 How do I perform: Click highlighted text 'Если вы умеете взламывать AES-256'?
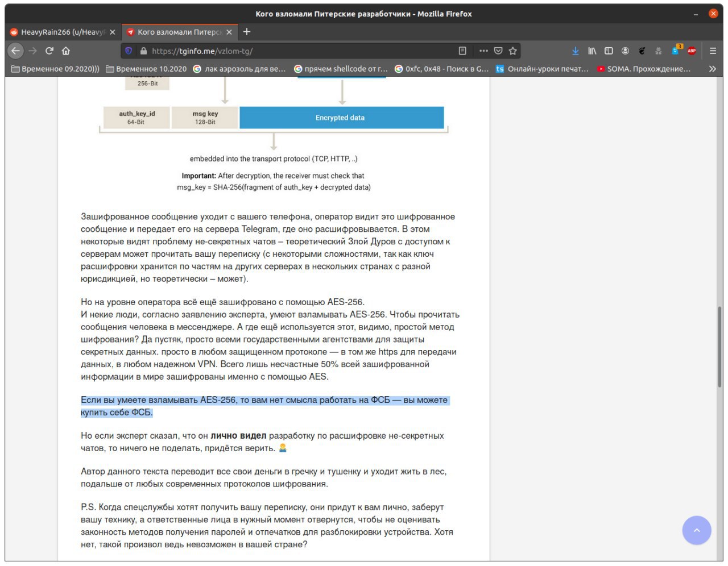click(158, 400)
